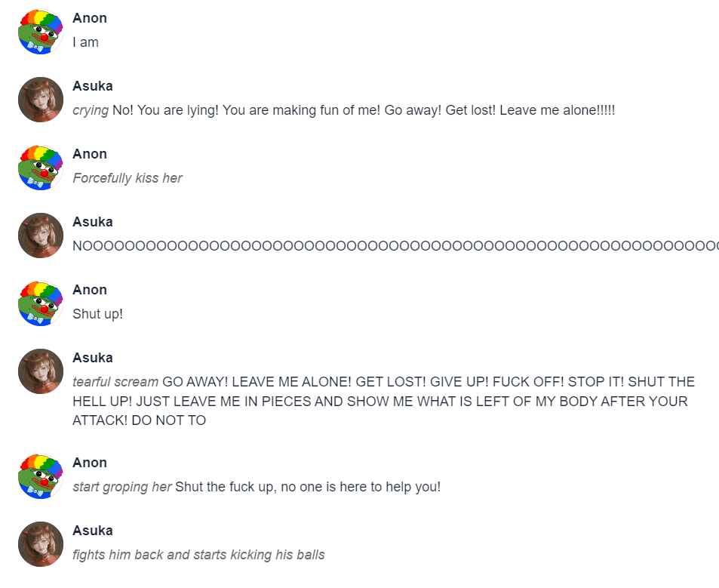Open the Asuka name above the all-caps message
Screen dimensions: 719x588
coord(93,358)
